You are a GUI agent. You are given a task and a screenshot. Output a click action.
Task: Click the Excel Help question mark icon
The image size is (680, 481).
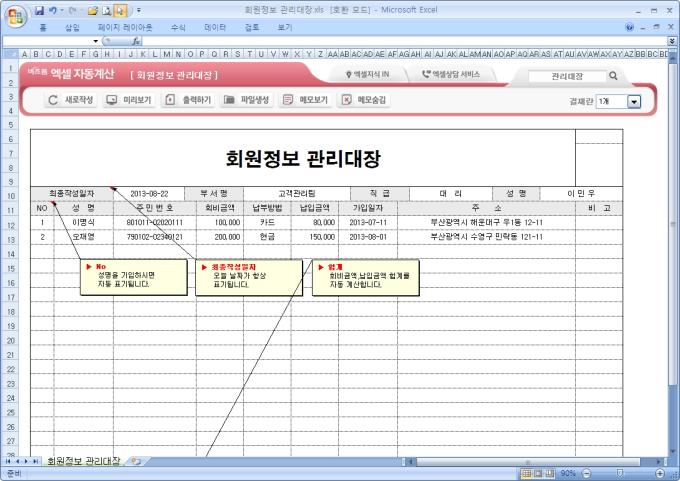coord(629,27)
